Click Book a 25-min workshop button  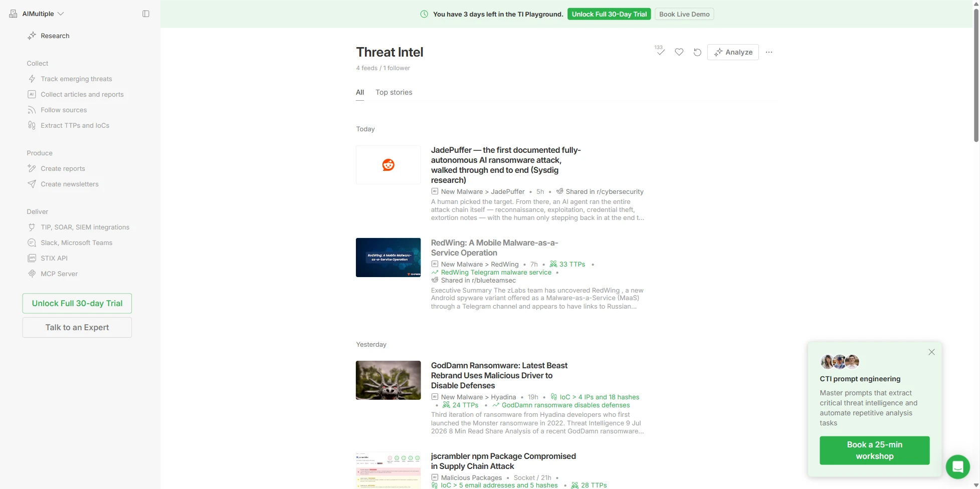click(x=874, y=450)
